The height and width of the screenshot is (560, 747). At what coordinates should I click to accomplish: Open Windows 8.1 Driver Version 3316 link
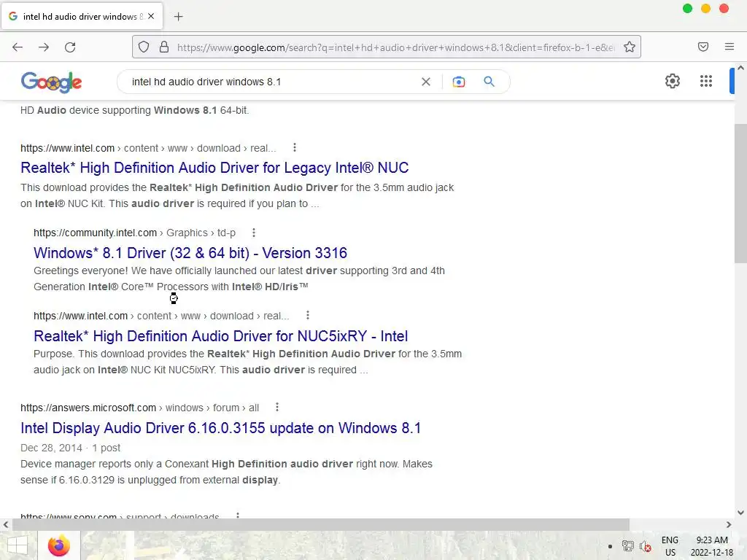[x=190, y=253]
